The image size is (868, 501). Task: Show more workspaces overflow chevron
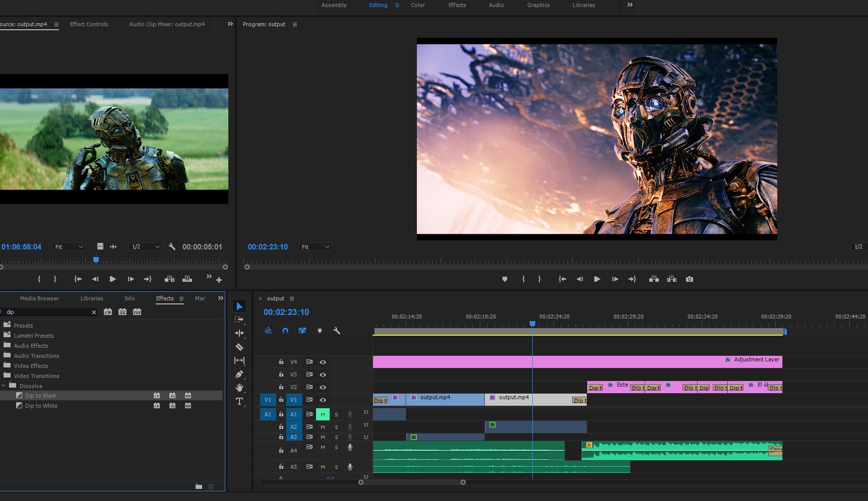pos(630,5)
